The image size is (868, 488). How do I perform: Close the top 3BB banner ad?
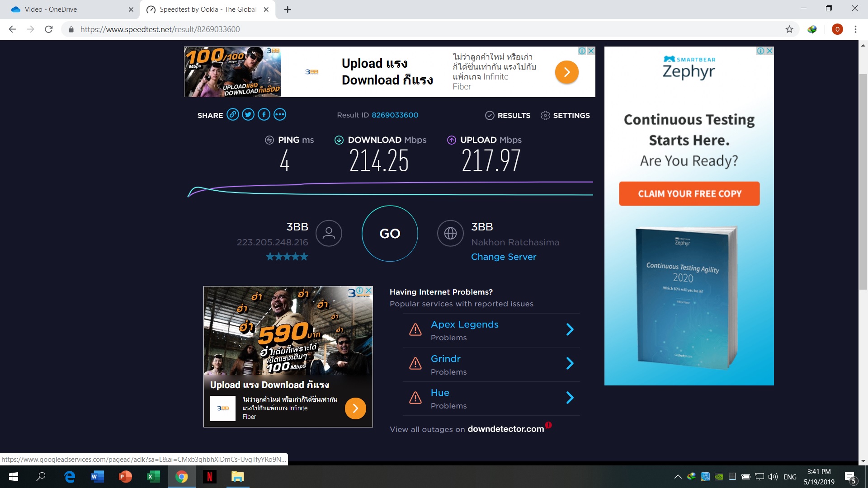click(591, 51)
